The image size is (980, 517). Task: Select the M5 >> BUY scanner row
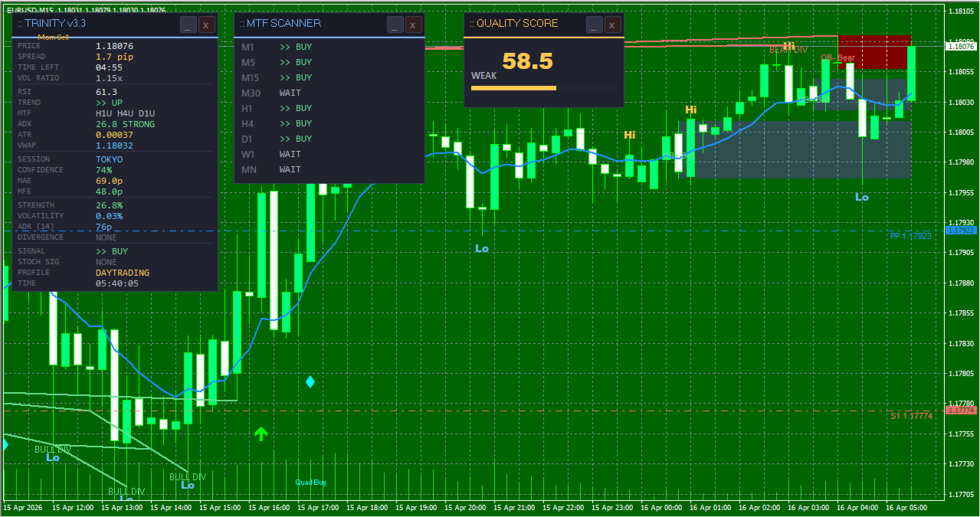(329, 62)
